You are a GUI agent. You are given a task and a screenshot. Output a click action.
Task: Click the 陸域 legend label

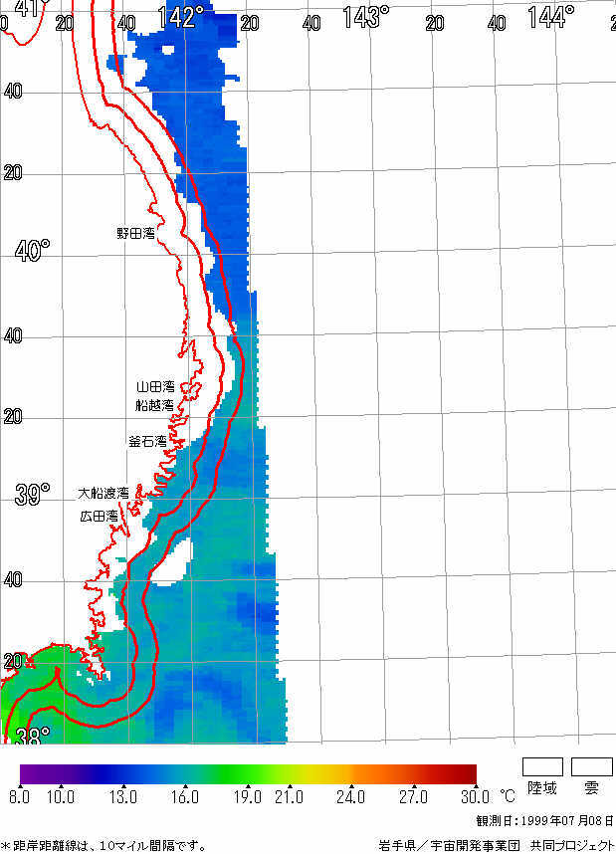coord(542,787)
